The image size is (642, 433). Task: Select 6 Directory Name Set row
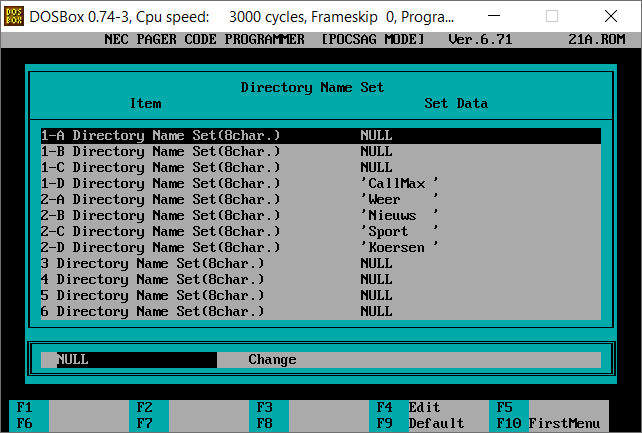(320, 311)
